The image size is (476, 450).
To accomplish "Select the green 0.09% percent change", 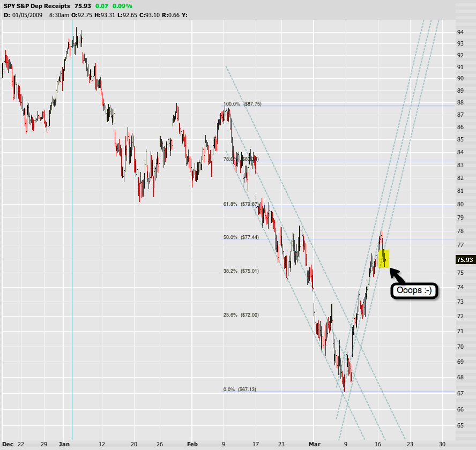I will (122, 6).
